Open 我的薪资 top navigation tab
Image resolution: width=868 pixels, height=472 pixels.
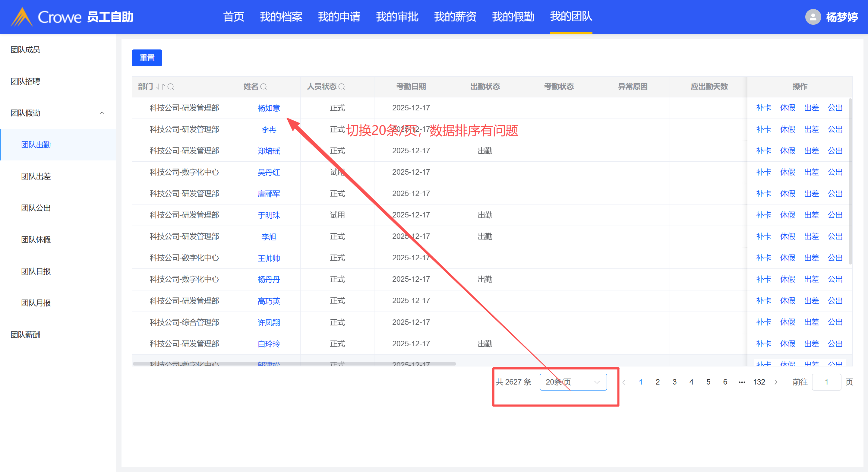(455, 17)
